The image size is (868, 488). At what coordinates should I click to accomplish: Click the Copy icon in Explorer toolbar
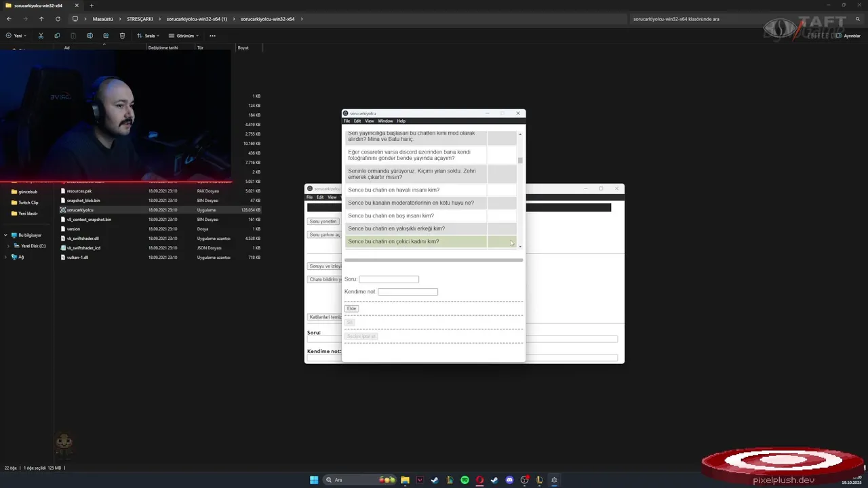click(57, 36)
